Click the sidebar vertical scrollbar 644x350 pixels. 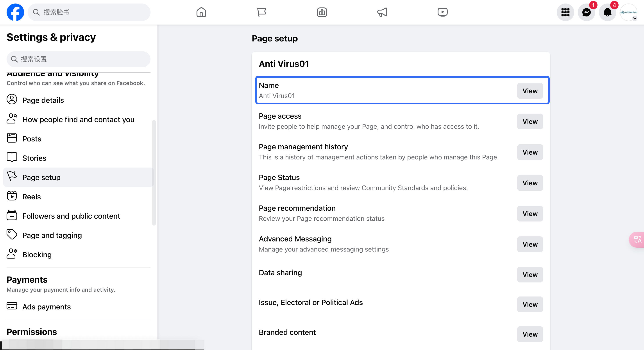click(x=154, y=173)
